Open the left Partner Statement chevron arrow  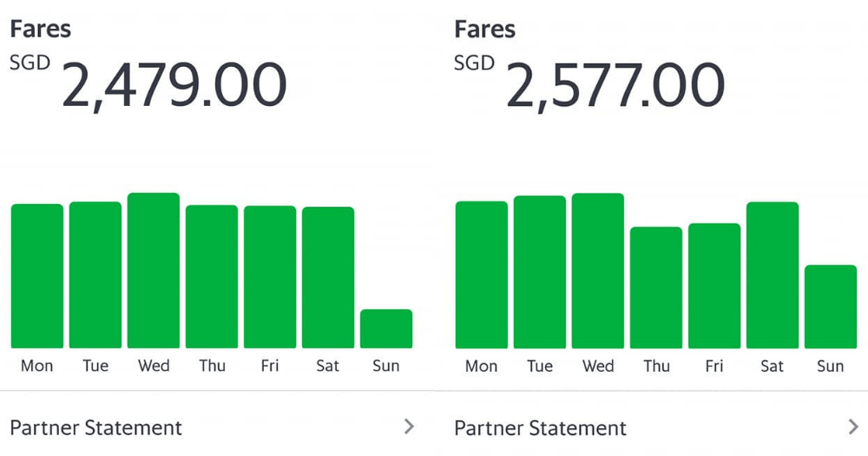(x=410, y=426)
